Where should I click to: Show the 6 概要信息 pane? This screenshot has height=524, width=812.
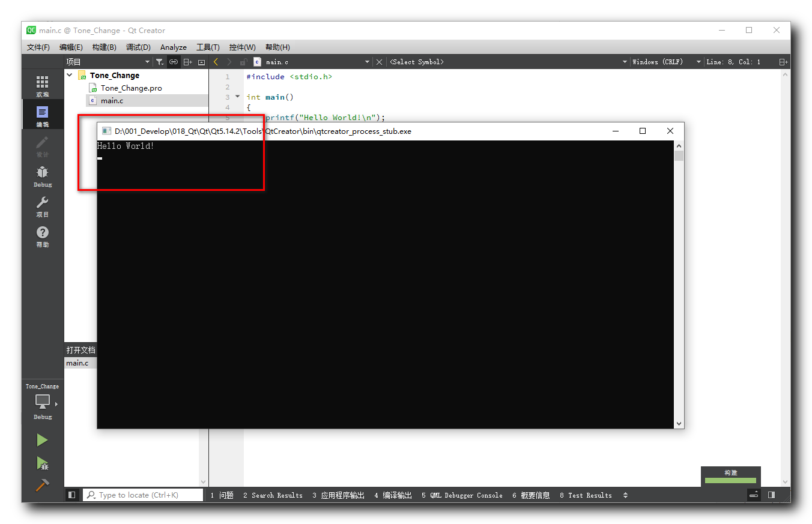click(531, 495)
